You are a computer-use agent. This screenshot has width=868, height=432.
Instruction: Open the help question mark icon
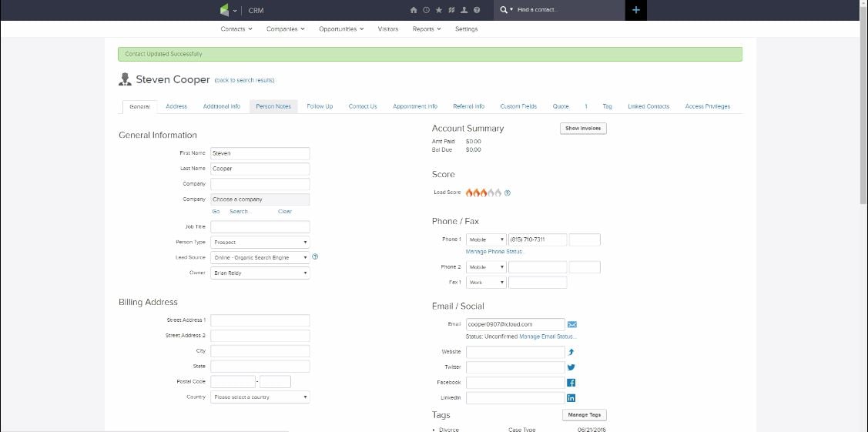(x=477, y=10)
